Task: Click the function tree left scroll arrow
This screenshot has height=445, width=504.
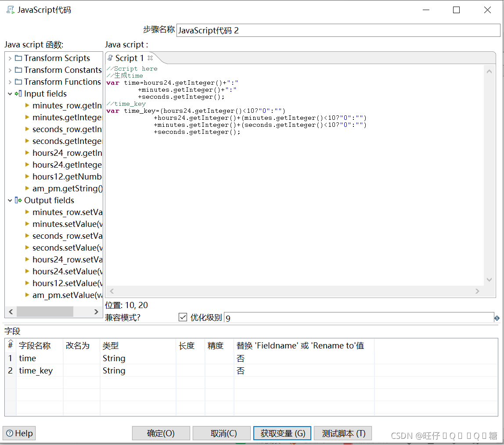Action: [x=11, y=312]
